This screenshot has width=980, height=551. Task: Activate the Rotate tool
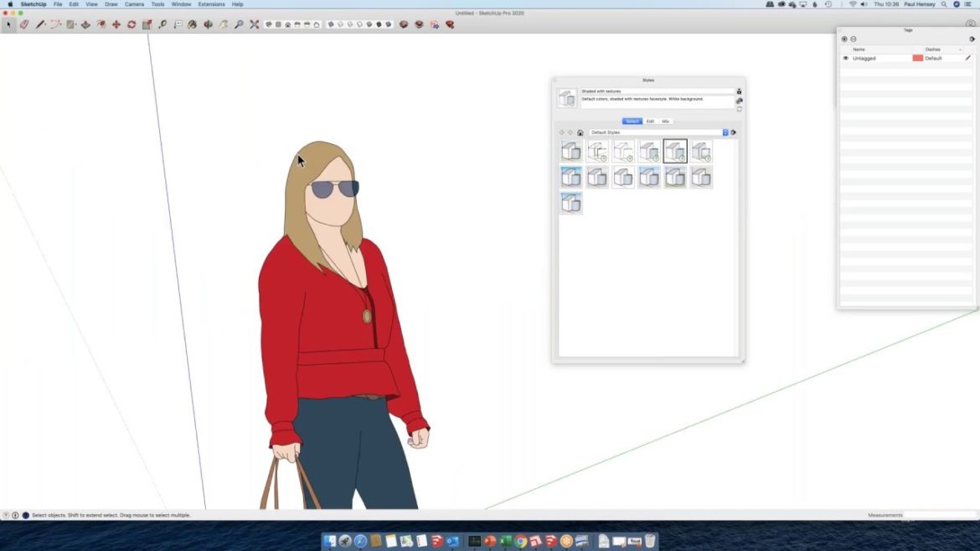click(x=131, y=24)
